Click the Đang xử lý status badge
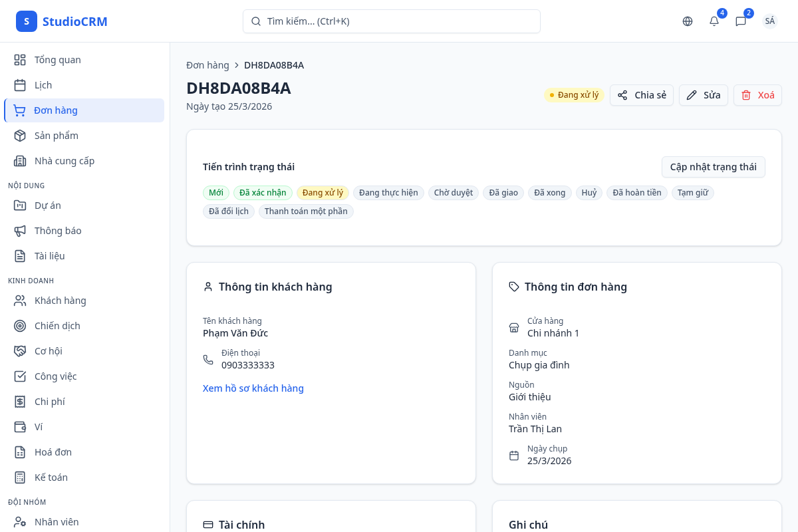Viewport: 798px width, 532px height. [575, 95]
